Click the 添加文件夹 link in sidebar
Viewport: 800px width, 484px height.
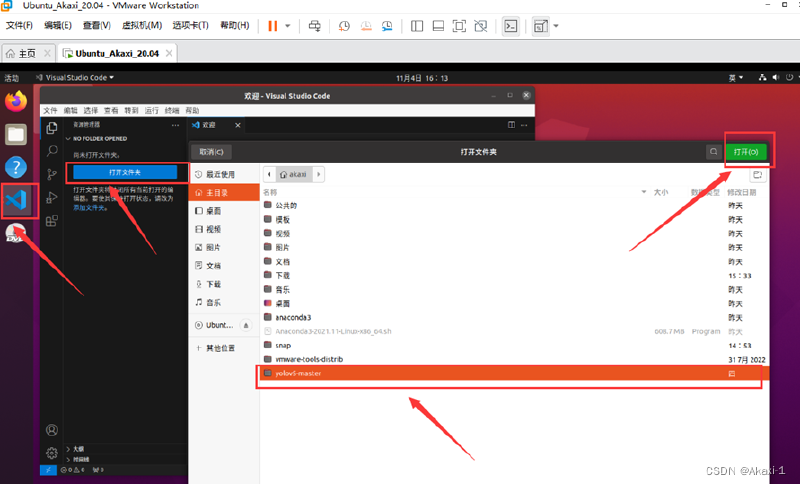(x=89, y=208)
